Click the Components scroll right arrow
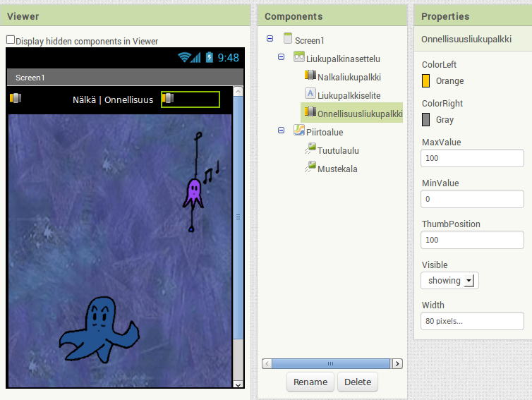This screenshot has height=400, width=532. (397, 364)
